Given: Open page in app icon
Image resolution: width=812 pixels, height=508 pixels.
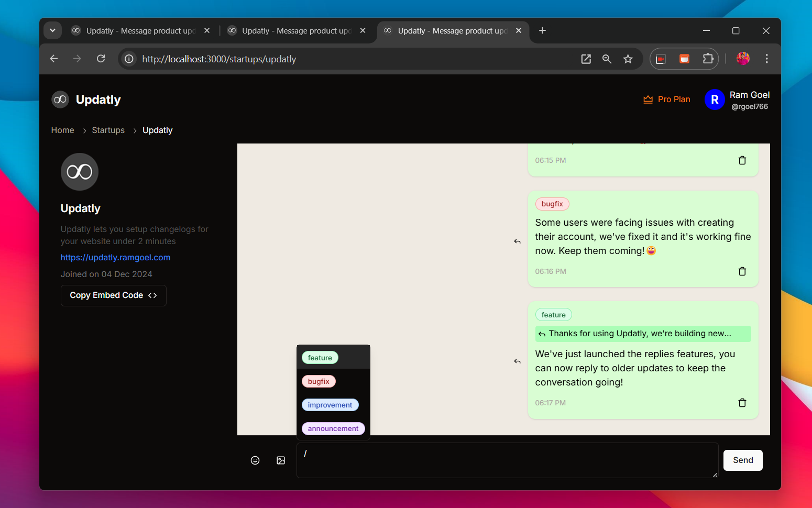Looking at the screenshot, I should 586,59.
